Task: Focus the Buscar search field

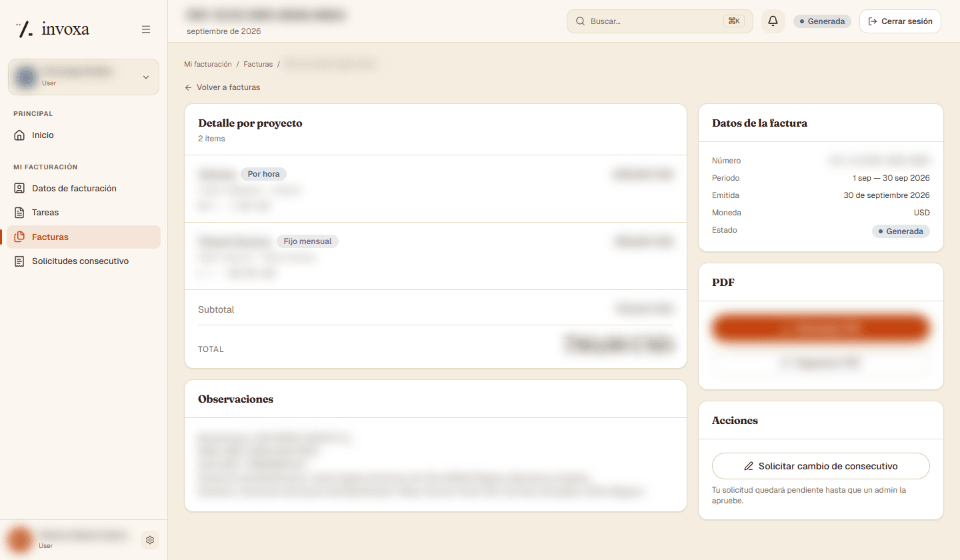Action: pyautogui.click(x=660, y=21)
